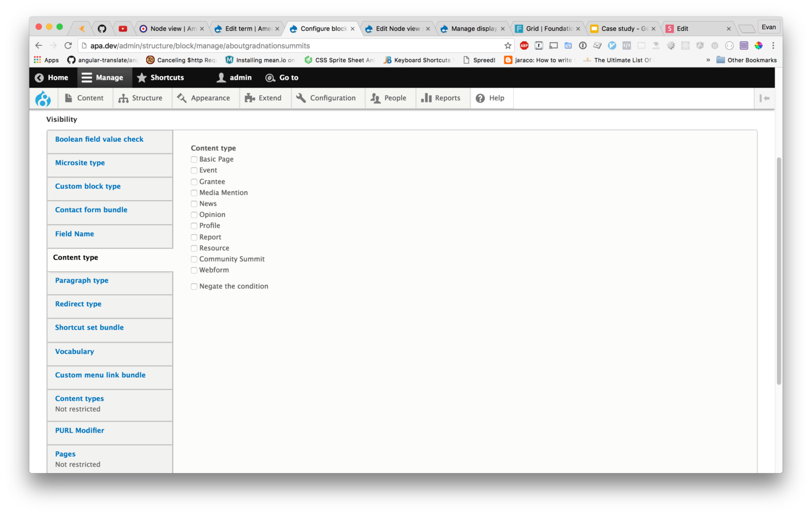Image resolution: width=812 pixels, height=515 pixels.
Task: Select Content types Not restricted tab
Action: (x=110, y=405)
